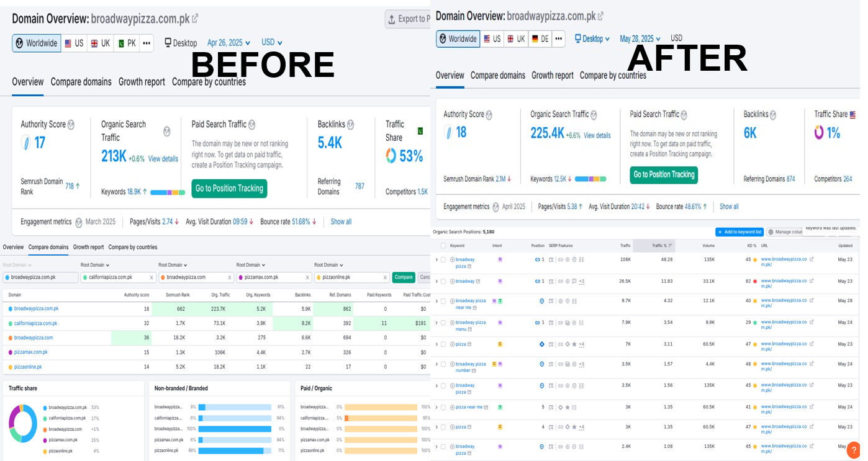Tick the checkbox for 'broadway pizza menu' keyword
The image size is (868, 461).
pyautogui.click(x=443, y=323)
